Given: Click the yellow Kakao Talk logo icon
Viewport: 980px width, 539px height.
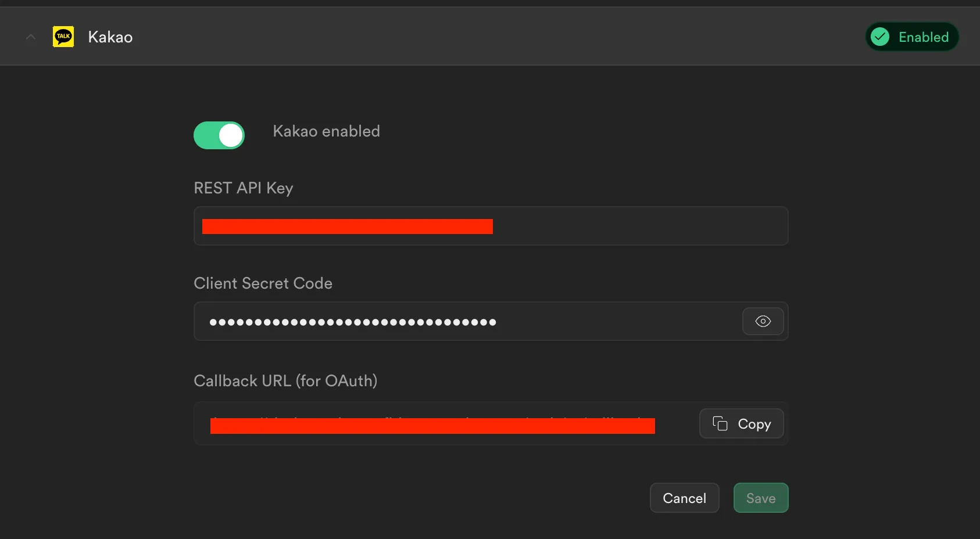Looking at the screenshot, I should coord(63,37).
